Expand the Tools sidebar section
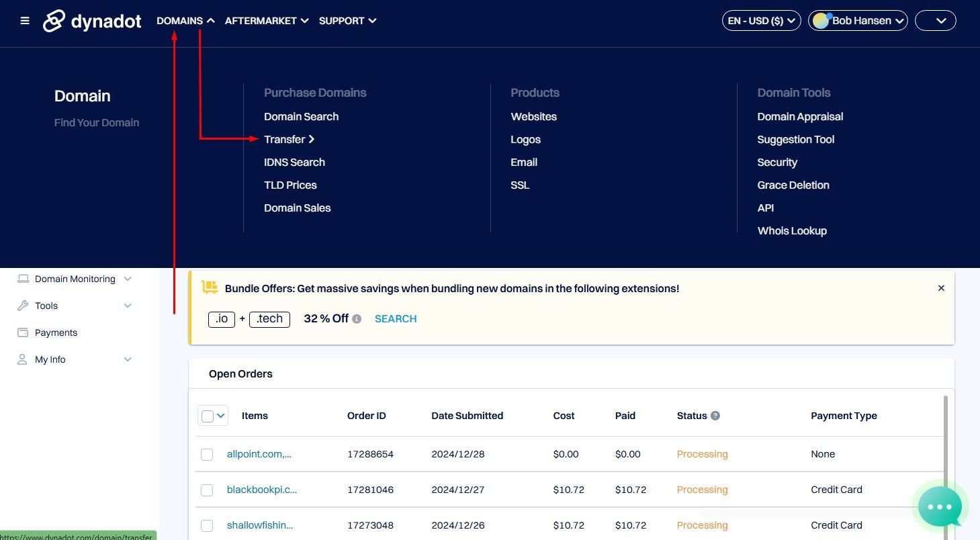 pyautogui.click(x=128, y=306)
